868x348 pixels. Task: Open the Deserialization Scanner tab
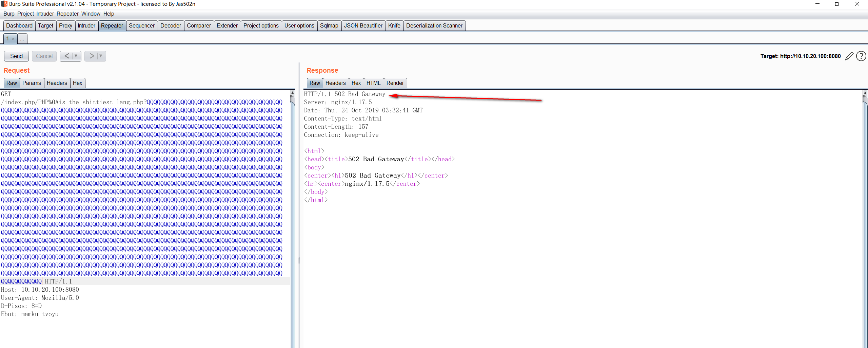click(x=434, y=26)
